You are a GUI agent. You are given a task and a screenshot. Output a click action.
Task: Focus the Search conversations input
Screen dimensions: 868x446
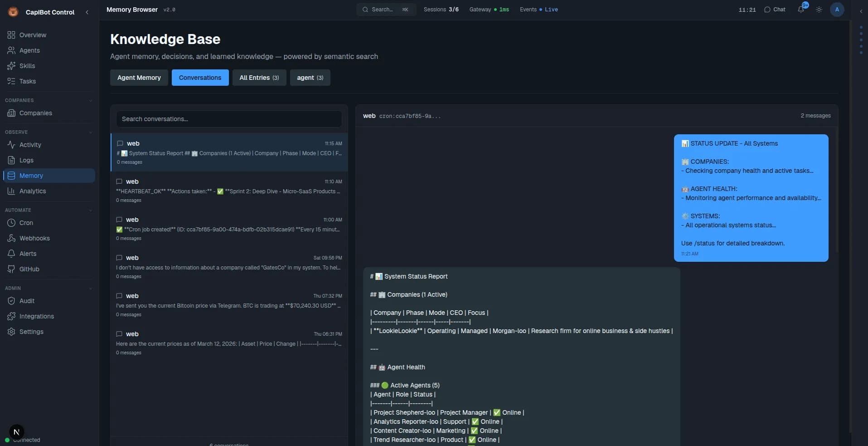(229, 119)
